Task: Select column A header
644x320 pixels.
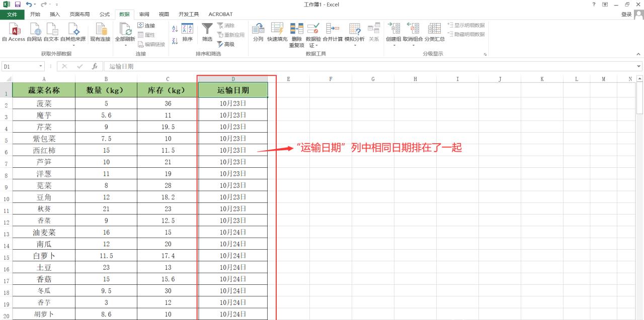Action: 44,78
